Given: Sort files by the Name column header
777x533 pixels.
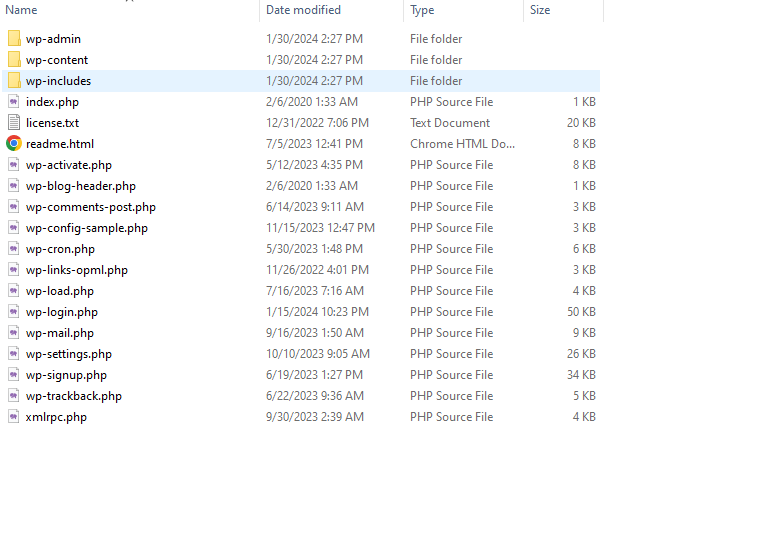Looking at the screenshot, I should point(22,10).
